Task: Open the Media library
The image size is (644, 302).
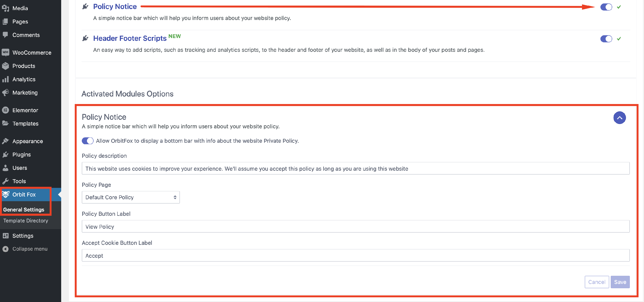Action: tap(20, 8)
